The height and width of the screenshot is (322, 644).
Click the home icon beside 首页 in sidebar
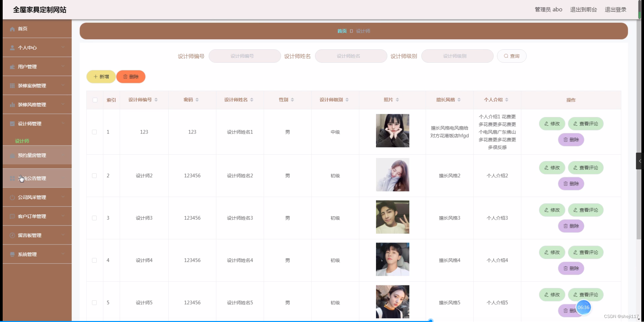pyautogui.click(x=12, y=29)
